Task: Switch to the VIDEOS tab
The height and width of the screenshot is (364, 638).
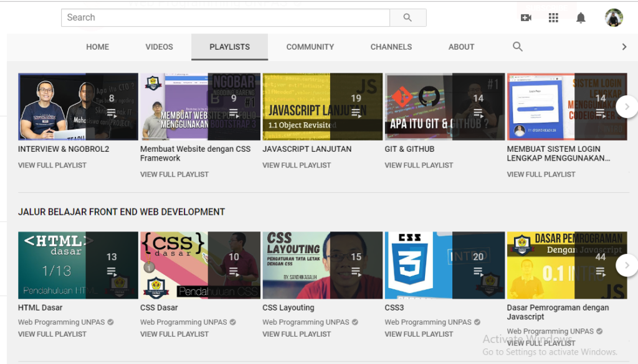Action: click(159, 47)
